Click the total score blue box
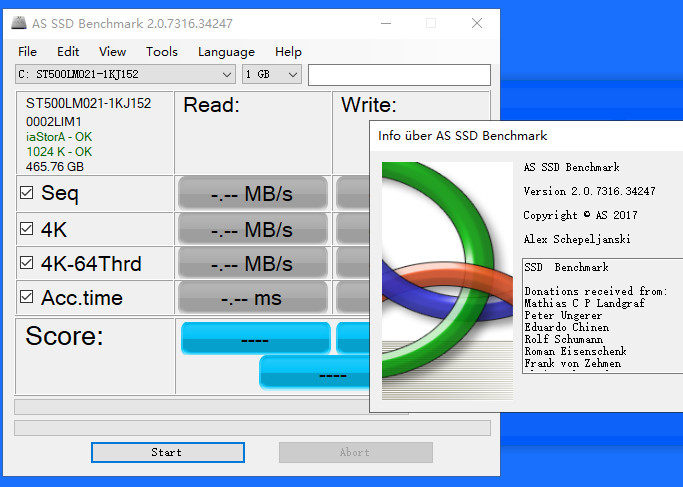 314,372
